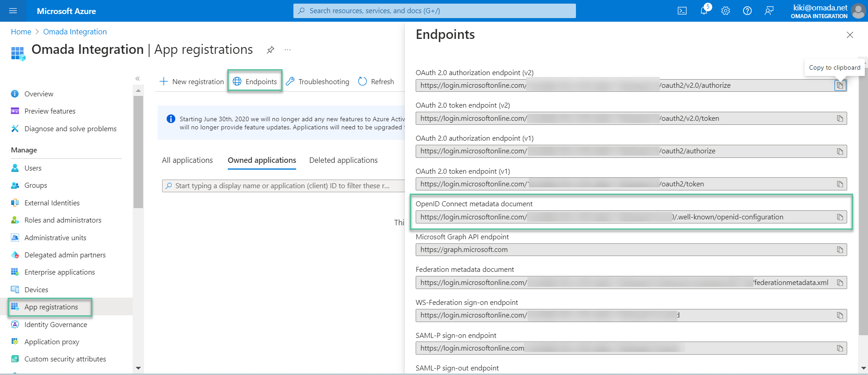868x375 pixels.
Task: Copy the OpenID Connect metadata document URL
Action: 840,217
